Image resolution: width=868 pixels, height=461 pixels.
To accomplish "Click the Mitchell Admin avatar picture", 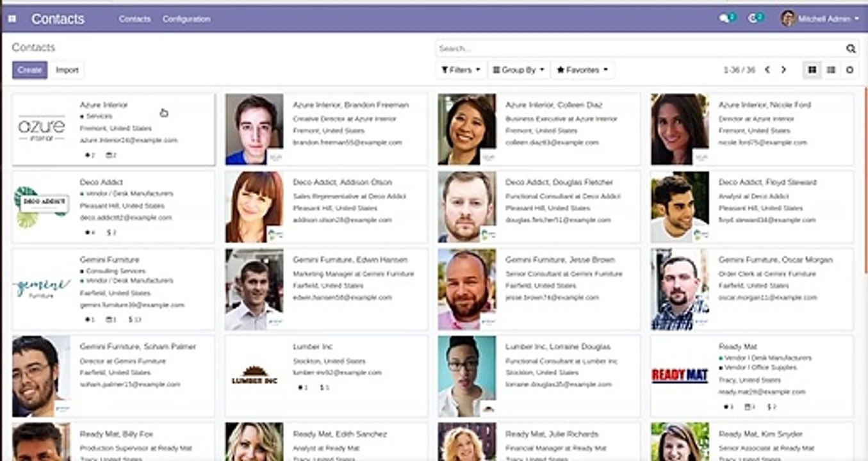I will [x=788, y=19].
